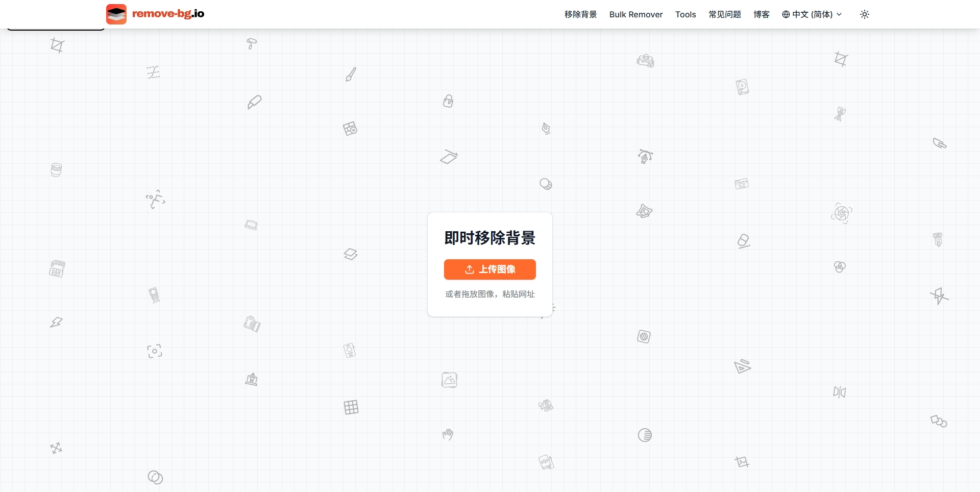Click the padlock background icon

coord(448,101)
